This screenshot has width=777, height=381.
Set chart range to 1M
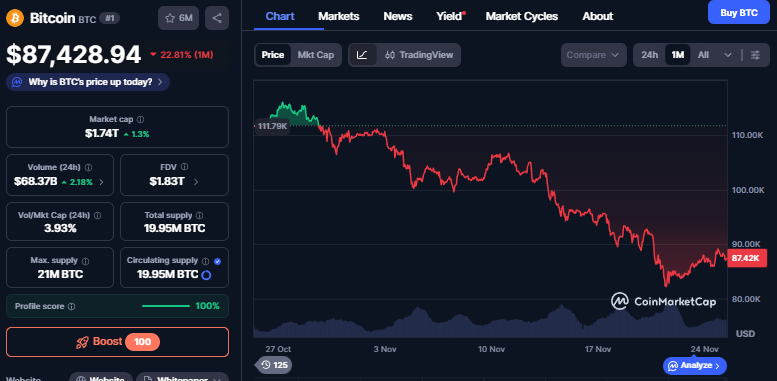(x=677, y=55)
